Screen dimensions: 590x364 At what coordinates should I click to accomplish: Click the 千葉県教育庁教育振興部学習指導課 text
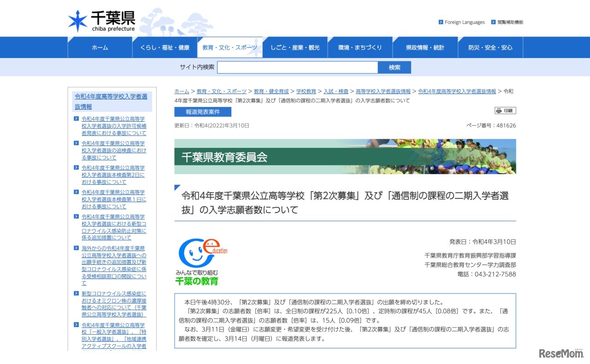470,255
